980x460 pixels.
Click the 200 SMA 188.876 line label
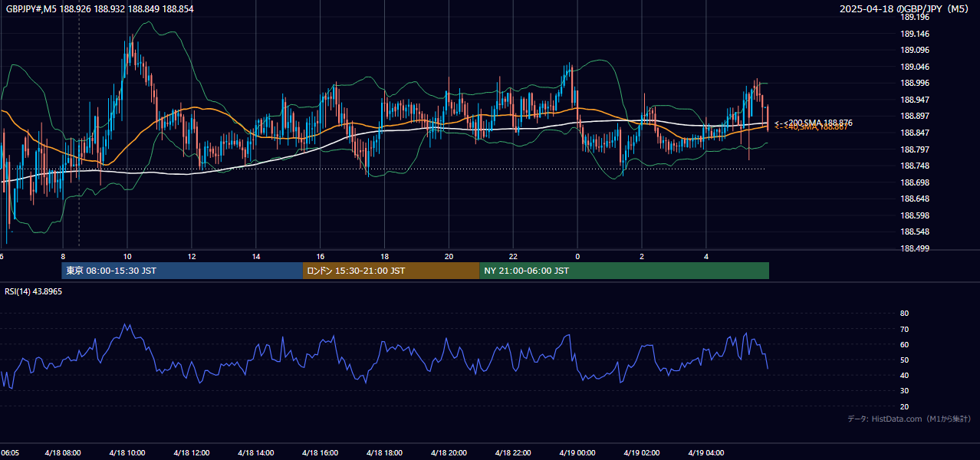[819, 123]
